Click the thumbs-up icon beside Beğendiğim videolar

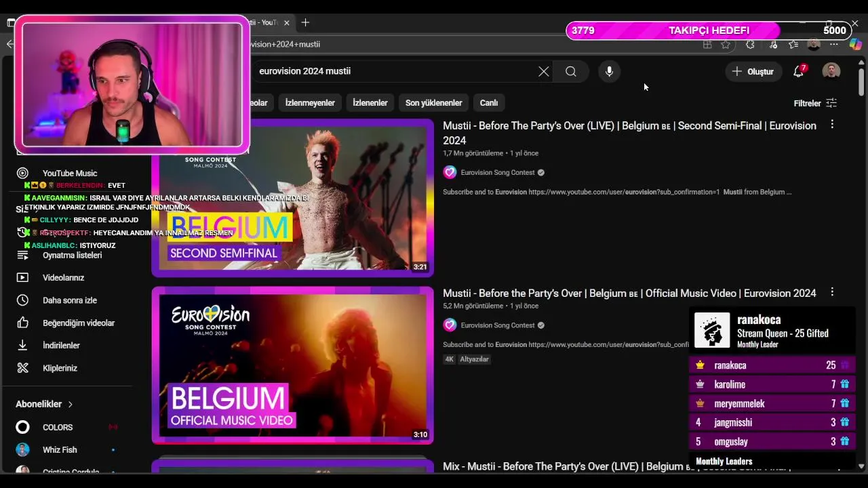point(22,323)
